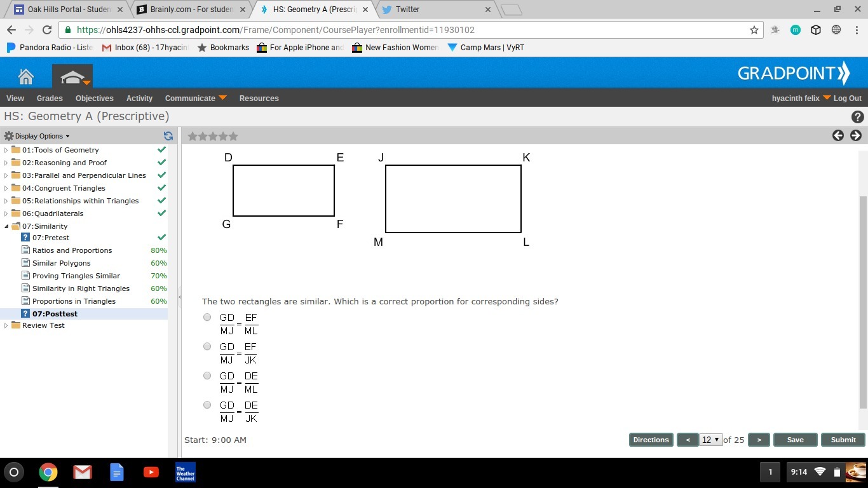Go to the GradPoint home icon
This screenshot has width=868, height=488.
point(26,77)
